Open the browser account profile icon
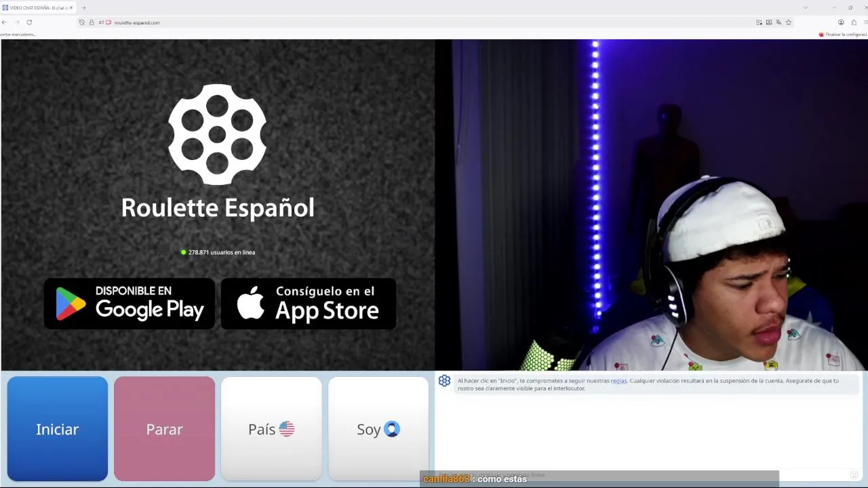 [842, 22]
